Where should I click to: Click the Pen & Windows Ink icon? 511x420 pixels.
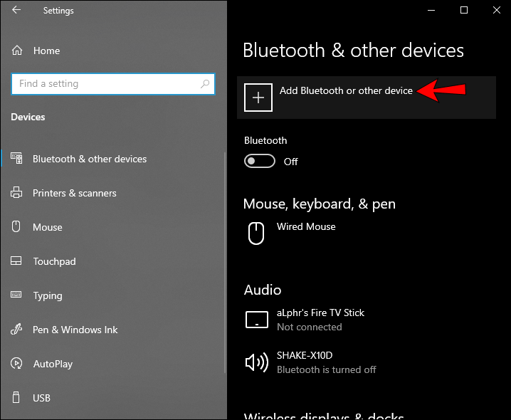pos(16,330)
